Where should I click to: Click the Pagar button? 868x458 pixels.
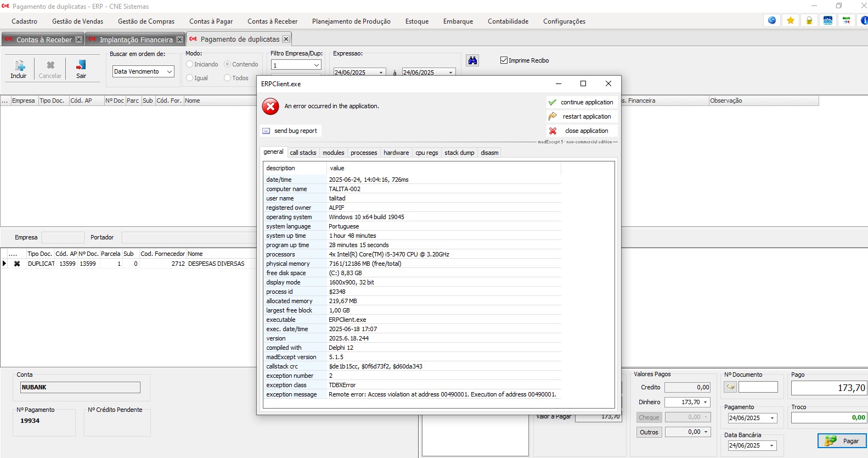(x=842, y=441)
